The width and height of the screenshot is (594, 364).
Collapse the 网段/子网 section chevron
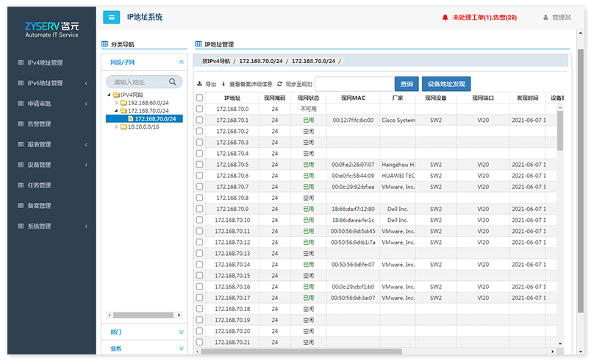(x=181, y=62)
